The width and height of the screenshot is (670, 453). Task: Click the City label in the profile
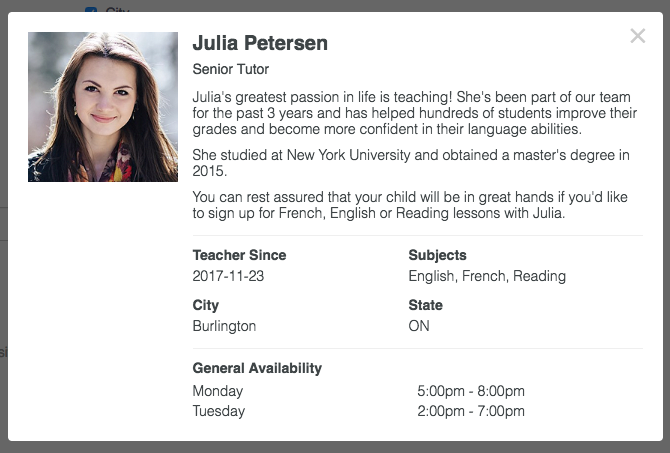[x=205, y=305]
